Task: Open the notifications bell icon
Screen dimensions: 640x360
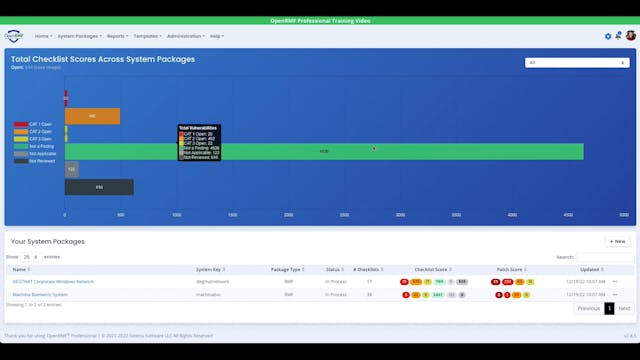Action: point(618,36)
